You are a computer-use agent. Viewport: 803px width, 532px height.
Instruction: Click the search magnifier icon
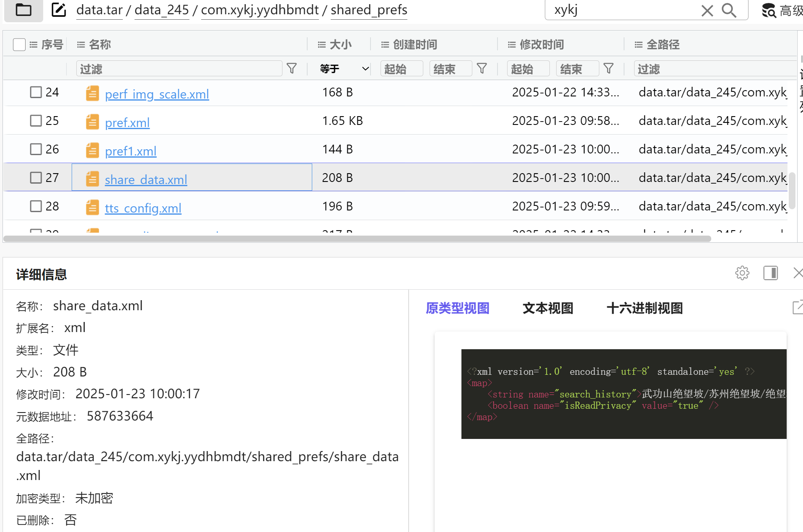tap(729, 10)
